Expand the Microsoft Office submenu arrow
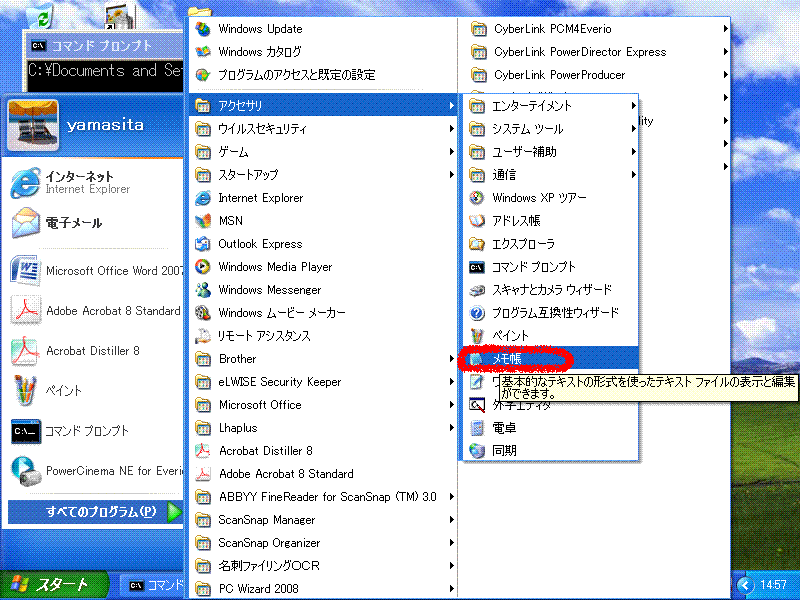The height and width of the screenshot is (600, 800). pos(452,405)
